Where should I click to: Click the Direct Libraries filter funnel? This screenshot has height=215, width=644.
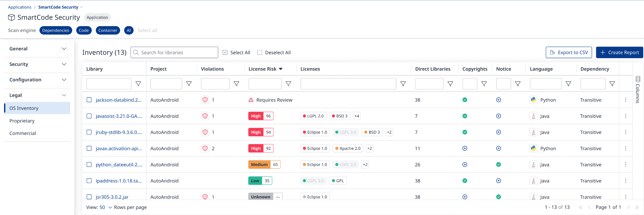click(x=450, y=84)
